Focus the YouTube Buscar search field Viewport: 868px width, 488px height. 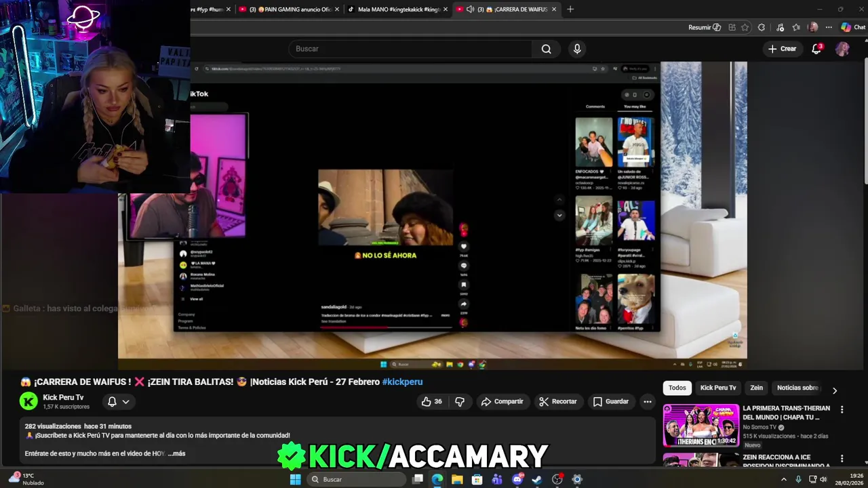pos(411,49)
